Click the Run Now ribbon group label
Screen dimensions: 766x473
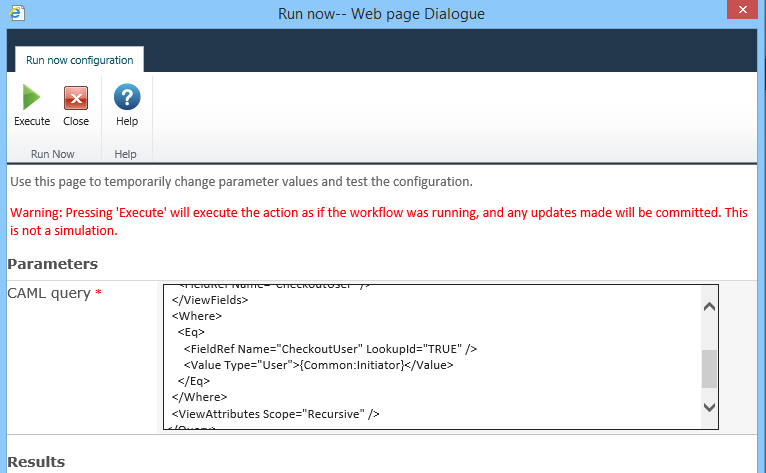pos(52,154)
